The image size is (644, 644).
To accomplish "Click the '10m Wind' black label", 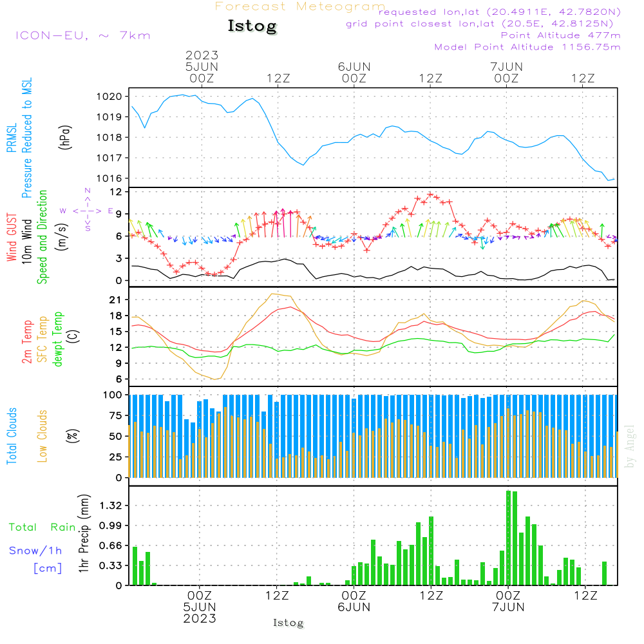I will [x=26, y=241].
